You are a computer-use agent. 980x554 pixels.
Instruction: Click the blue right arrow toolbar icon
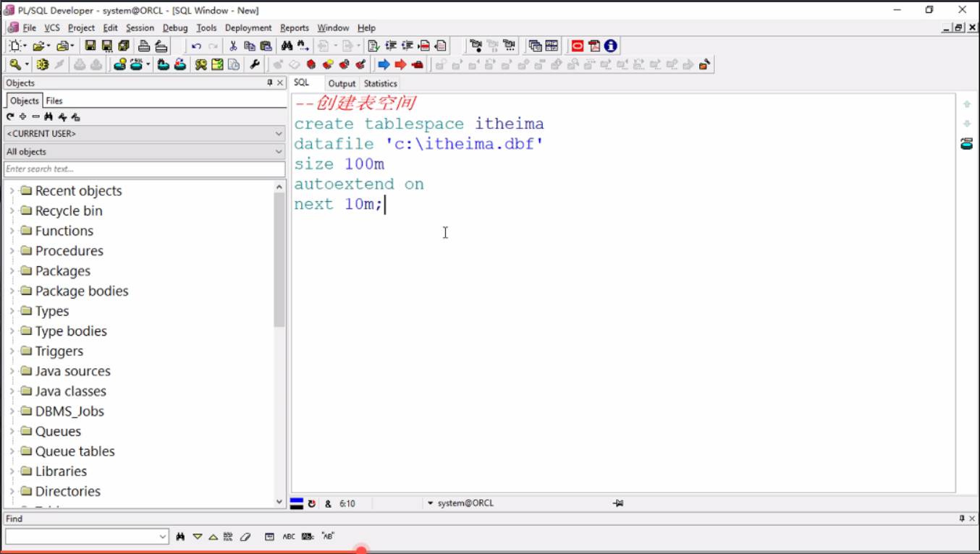[x=384, y=64]
